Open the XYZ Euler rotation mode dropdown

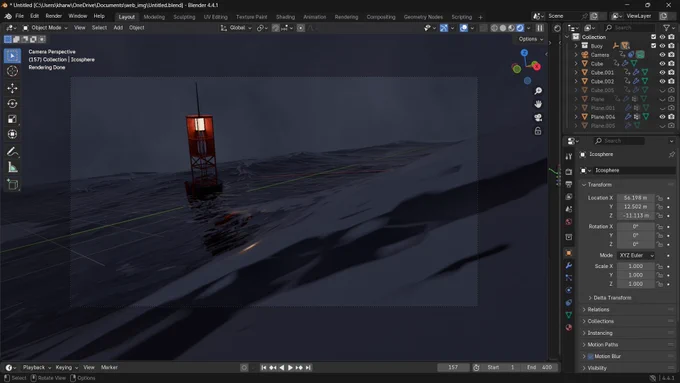(x=636, y=255)
